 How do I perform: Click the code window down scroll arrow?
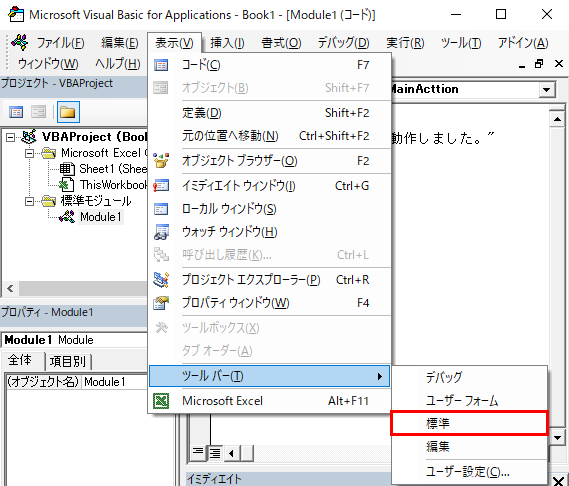click(x=557, y=437)
